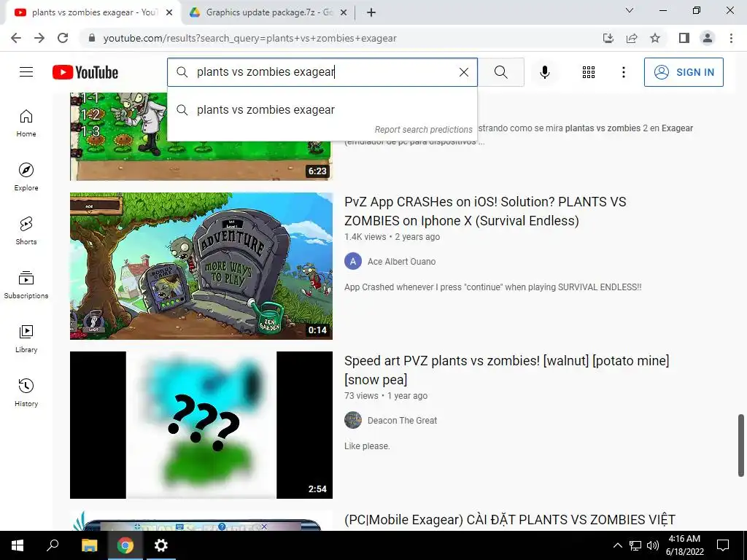747x560 pixels.
Task: Click the page vertical scrollbar thumb
Action: click(x=741, y=446)
